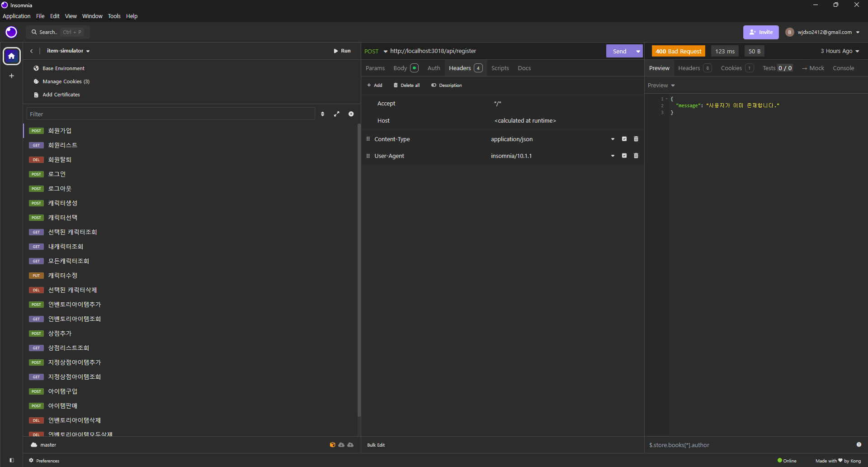
Task: Delete the Content-Type header row
Action: click(x=636, y=139)
